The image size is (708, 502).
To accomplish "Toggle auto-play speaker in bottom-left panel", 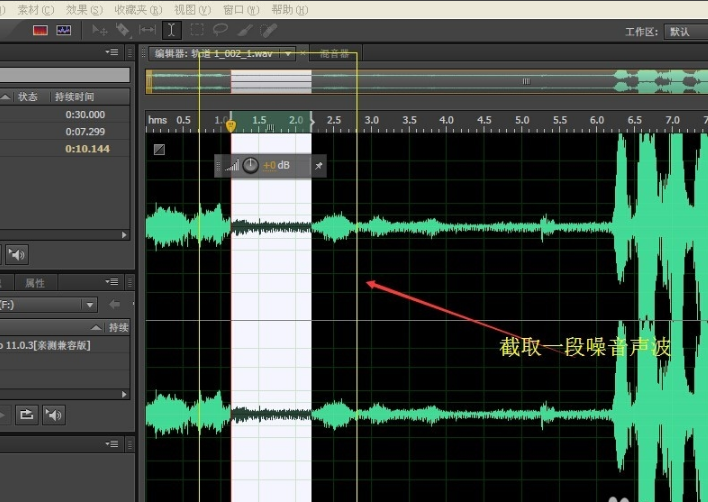I will click(x=53, y=414).
